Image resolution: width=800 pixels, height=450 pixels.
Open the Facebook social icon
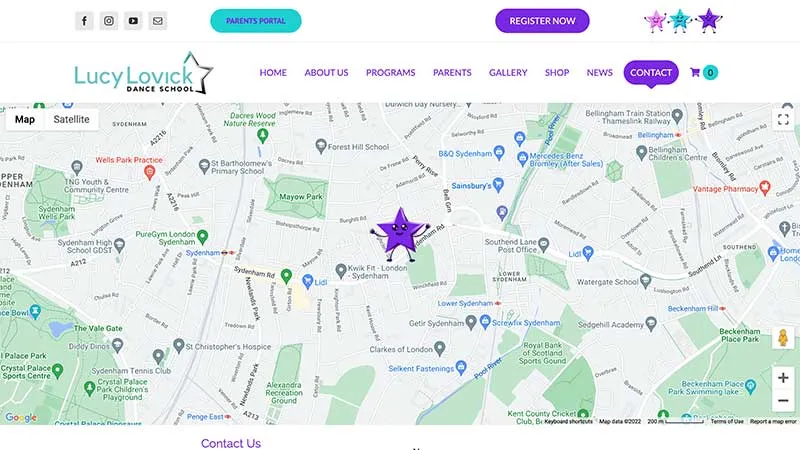84,21
